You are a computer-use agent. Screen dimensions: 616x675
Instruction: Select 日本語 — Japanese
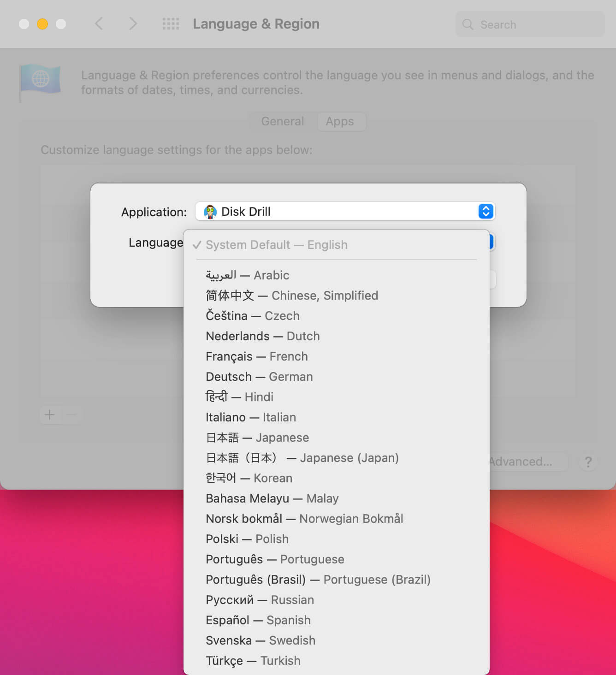pyautogui.click(x=337, y=438)
